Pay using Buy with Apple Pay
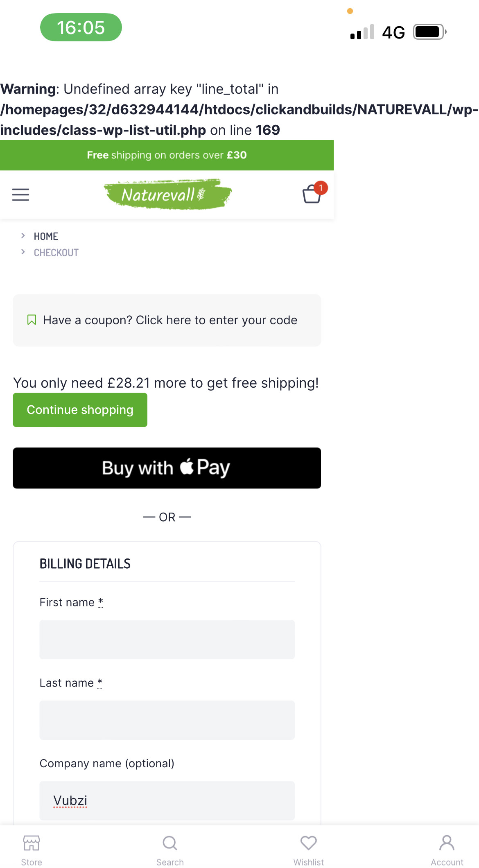The image size is (479, 868). click(167, 468)
